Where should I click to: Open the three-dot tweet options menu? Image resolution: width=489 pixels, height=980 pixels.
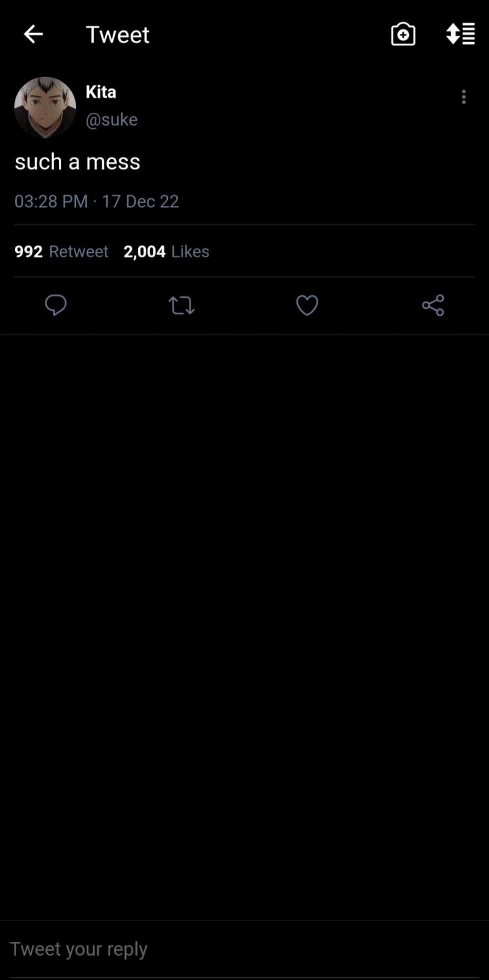point(463,97)
